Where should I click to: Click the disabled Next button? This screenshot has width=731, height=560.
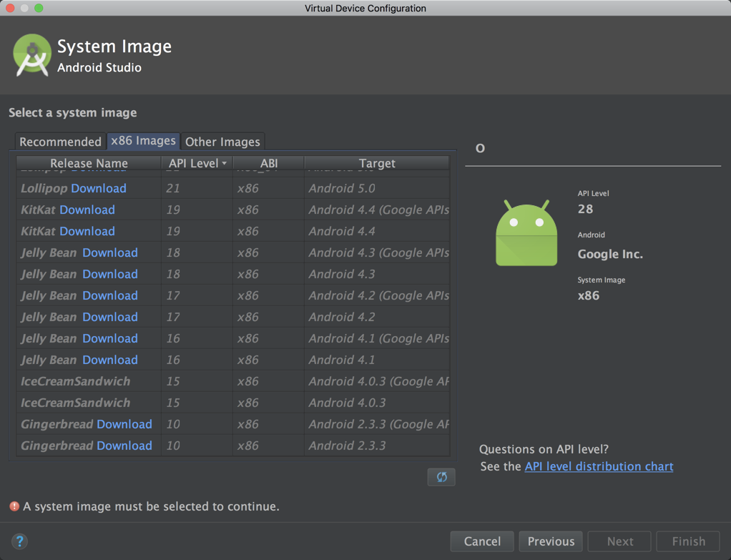pyautogui.click(x=619, y=541)
